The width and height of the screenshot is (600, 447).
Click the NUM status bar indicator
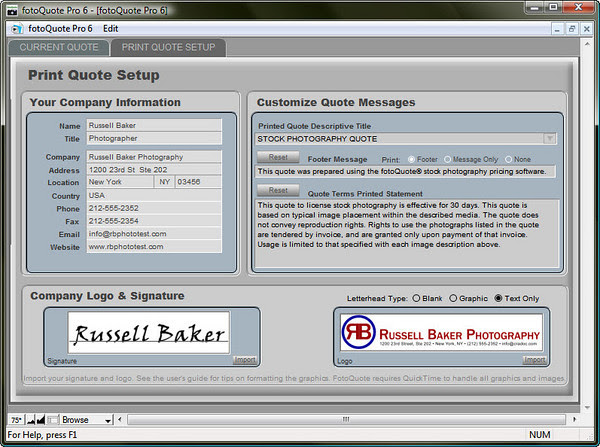[540, 435]
